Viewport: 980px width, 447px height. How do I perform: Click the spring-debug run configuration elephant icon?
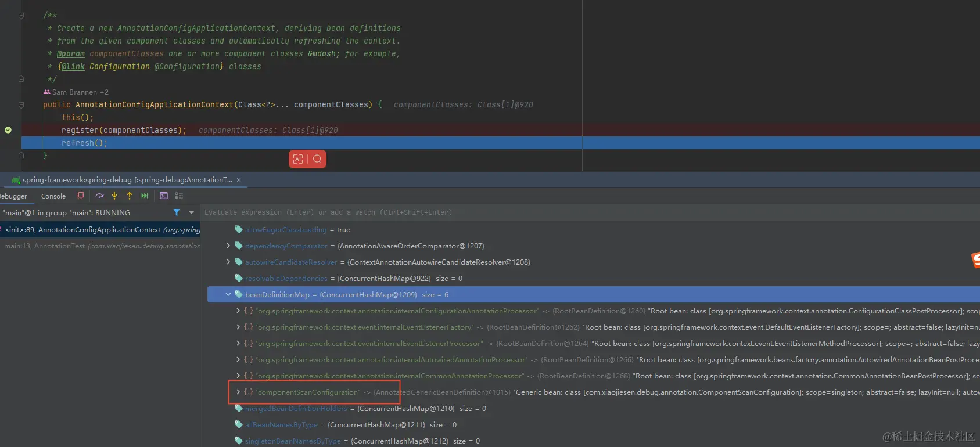click(x=16, y=180)
